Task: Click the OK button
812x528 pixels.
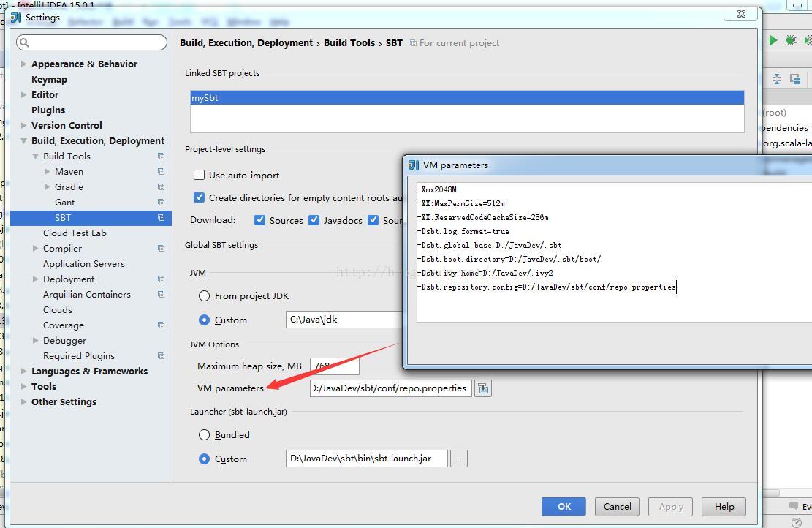Action: pyautogui.click(x=564, y=507)
